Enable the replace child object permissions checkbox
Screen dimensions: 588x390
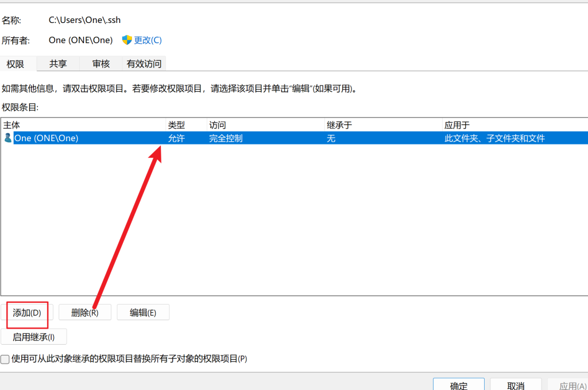tap(5, 359)
